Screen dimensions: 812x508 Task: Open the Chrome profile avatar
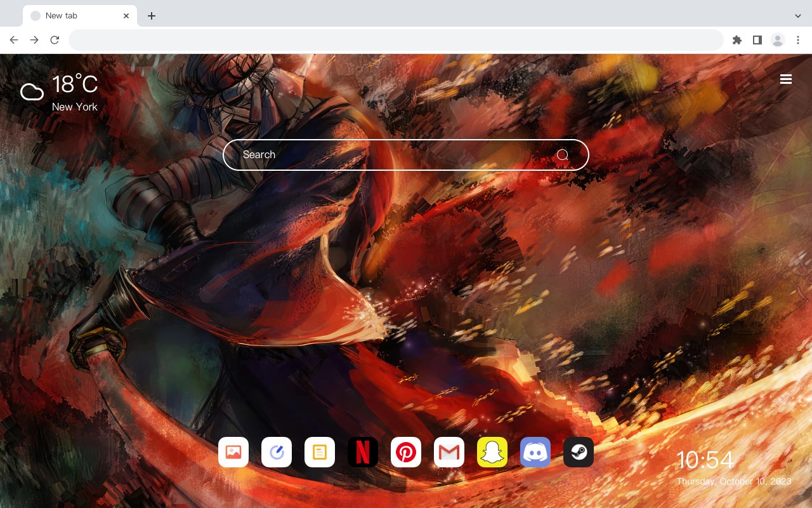point(778,40)
